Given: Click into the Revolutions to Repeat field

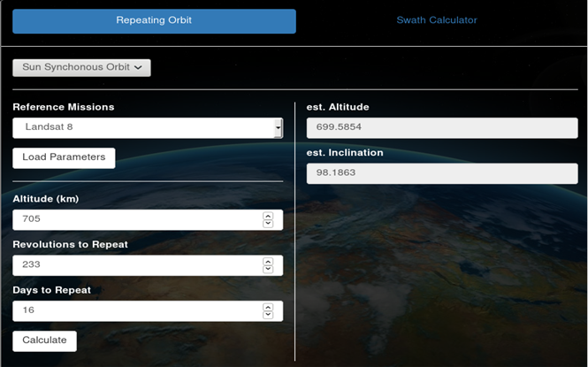Looking at the screenshot, I should (x=148, y=265).
